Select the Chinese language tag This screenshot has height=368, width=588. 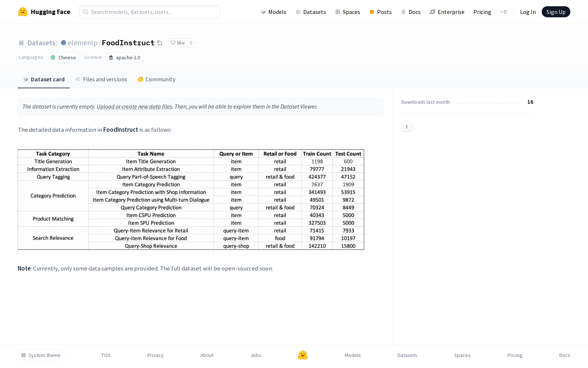(x=63, y=57)
